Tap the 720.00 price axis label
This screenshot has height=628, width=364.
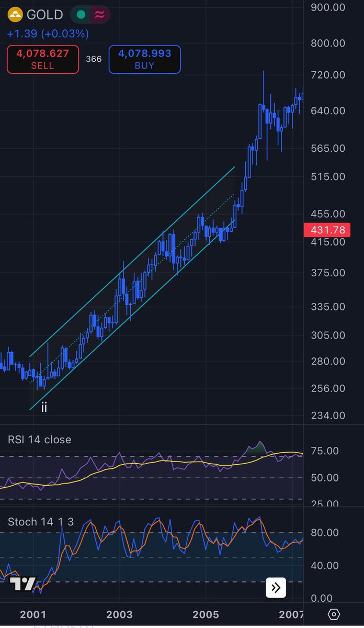pos(327,75)
